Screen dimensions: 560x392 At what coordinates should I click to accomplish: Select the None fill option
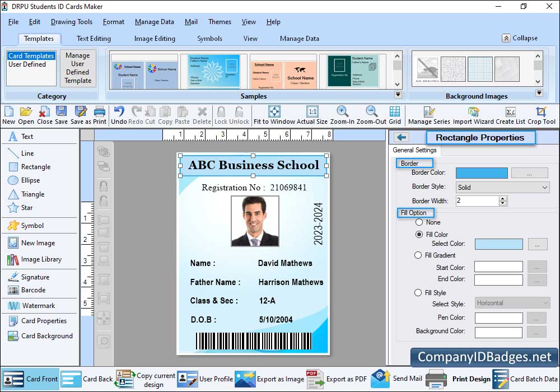point(419,222)
